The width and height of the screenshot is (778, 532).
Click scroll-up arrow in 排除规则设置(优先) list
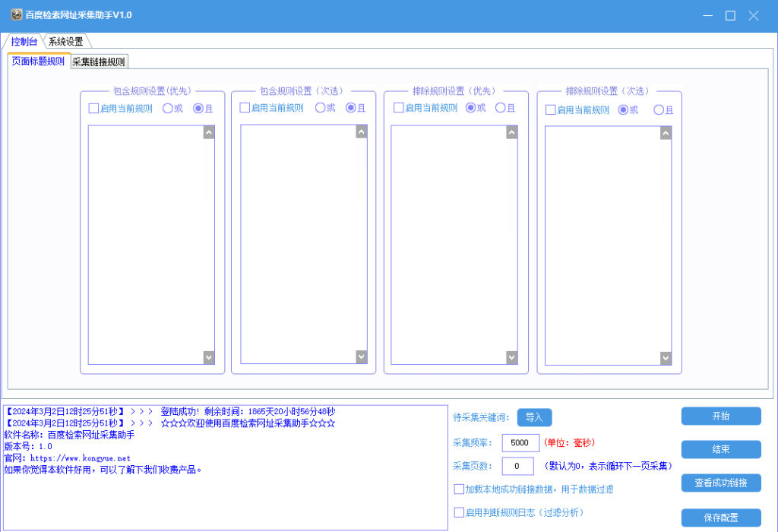512,132
